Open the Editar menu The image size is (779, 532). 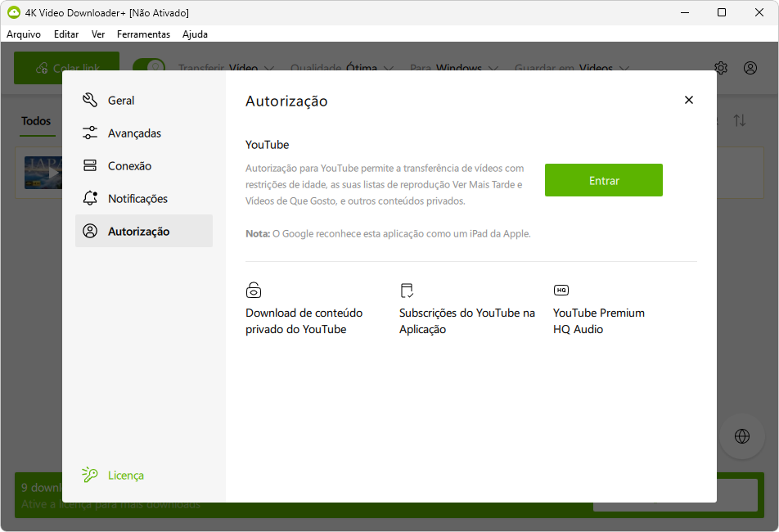tap(66, 34)
